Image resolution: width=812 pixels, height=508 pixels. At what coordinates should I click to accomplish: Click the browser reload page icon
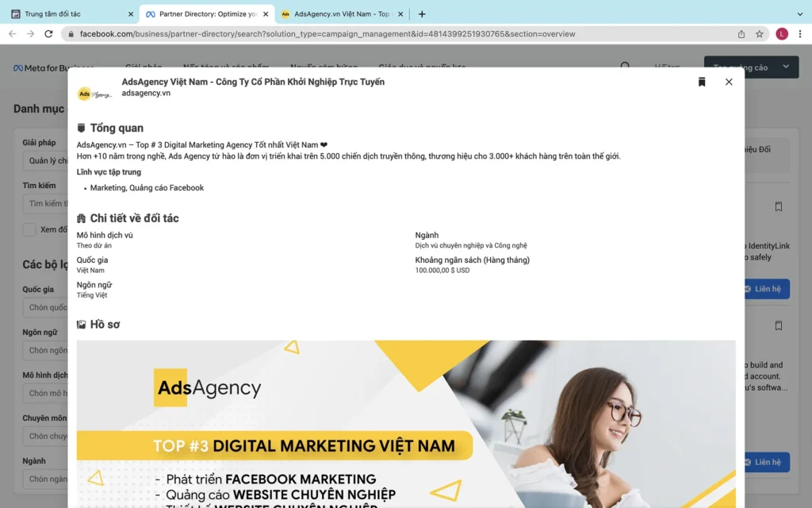49,34
